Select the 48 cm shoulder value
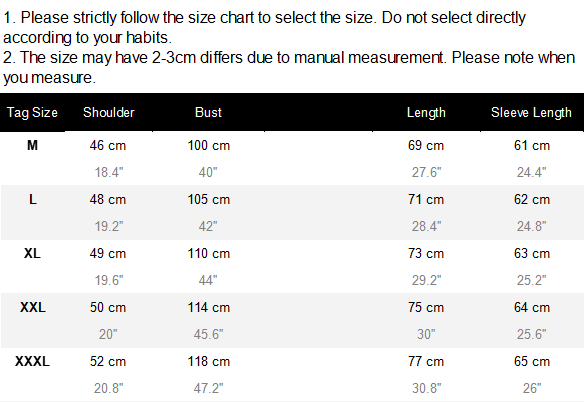 click(x=108, y=199)
